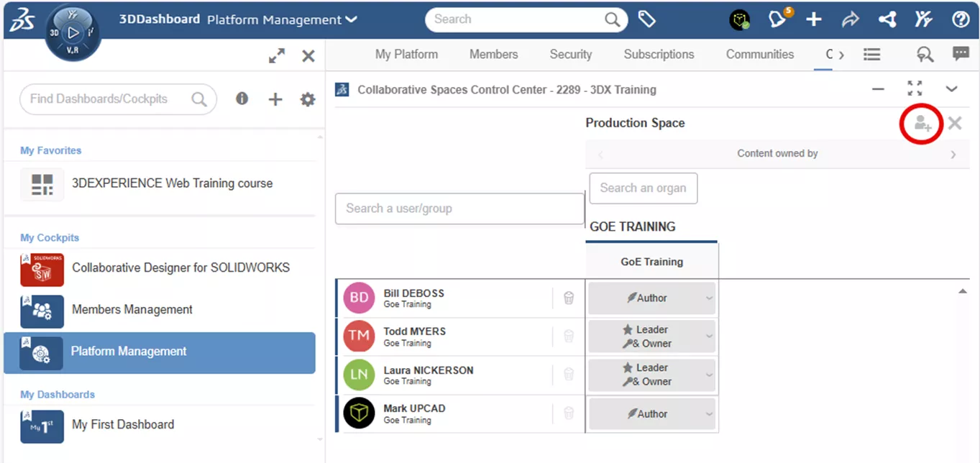Open the user profile avatar in header

(x=739, y=19)
